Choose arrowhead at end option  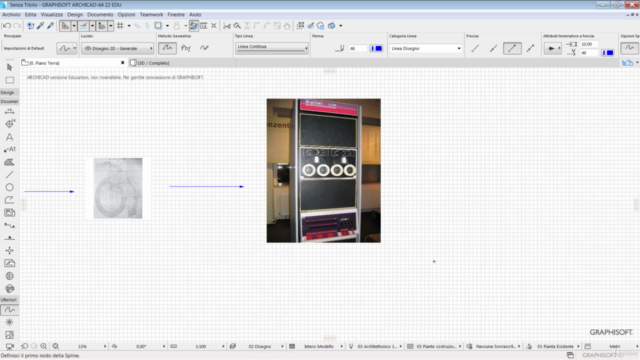coord(512,48)
